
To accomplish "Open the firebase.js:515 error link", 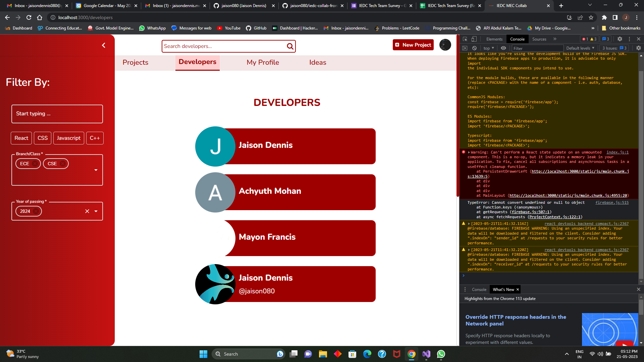I will 612,202.
